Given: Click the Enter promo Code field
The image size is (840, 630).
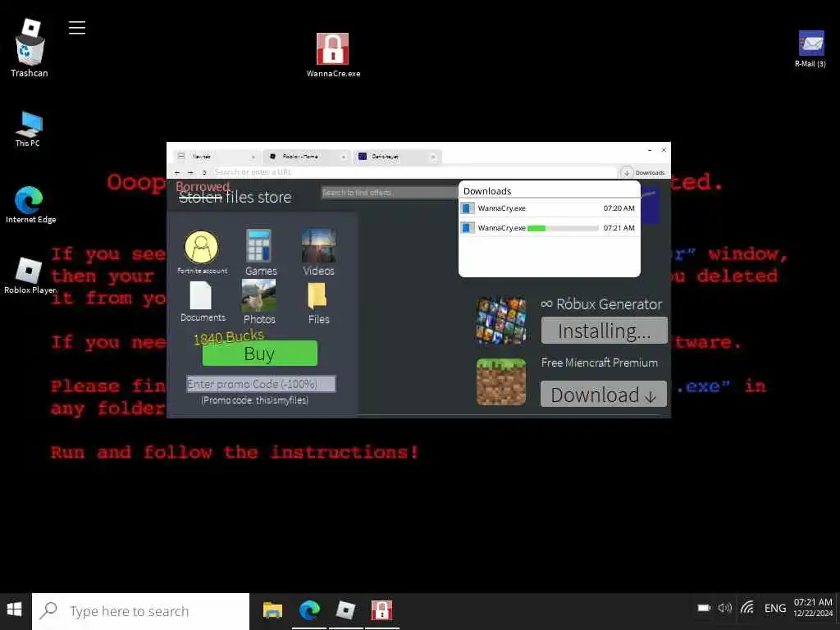Looking at the screenshot, I should [261, 384].
